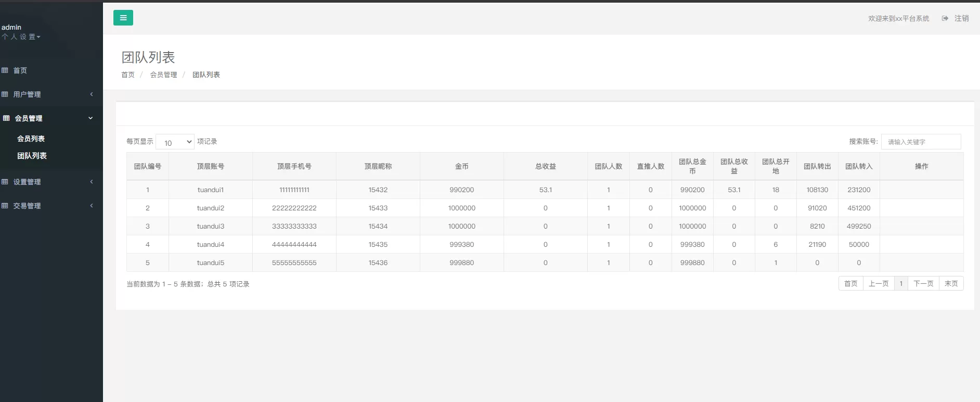Image resolution: width=980 pixels, height=402 pixels.
Task: Click the grid icon next to 交易管理
Action: coord(5,206)
